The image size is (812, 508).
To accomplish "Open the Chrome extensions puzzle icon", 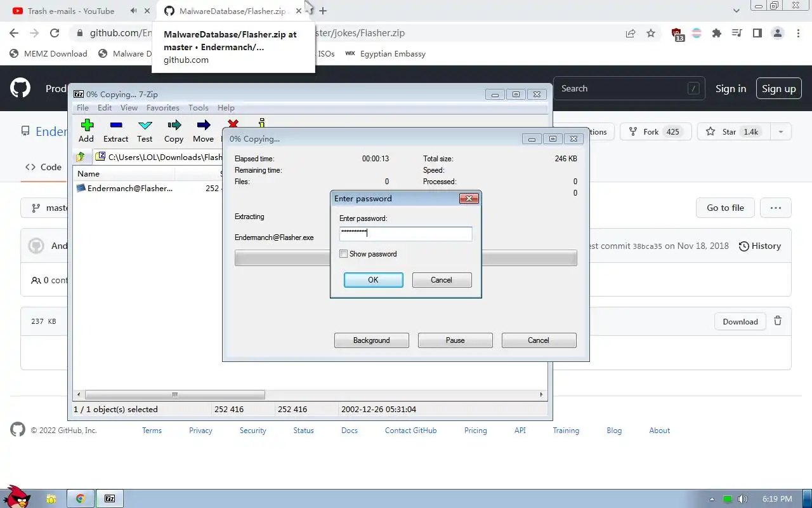I will coord(717,33).
